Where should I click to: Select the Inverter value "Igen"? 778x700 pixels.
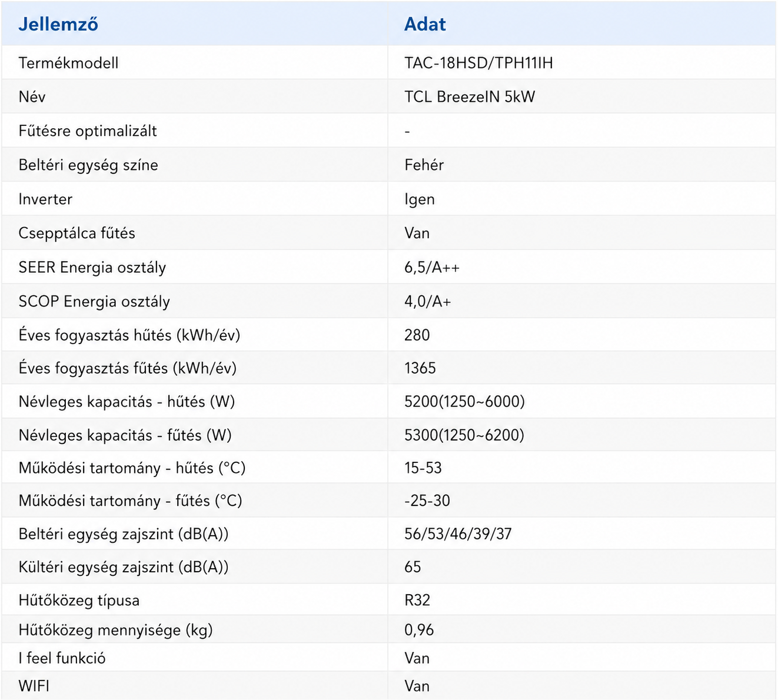pos(420,199)
